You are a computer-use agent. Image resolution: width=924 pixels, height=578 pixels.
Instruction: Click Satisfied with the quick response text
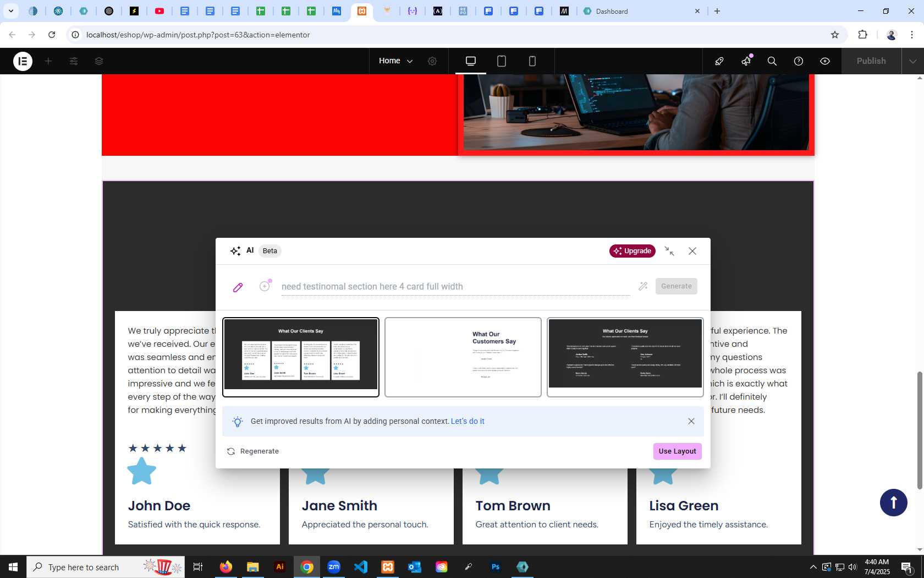pyautogui.click(x=194, y=525)
